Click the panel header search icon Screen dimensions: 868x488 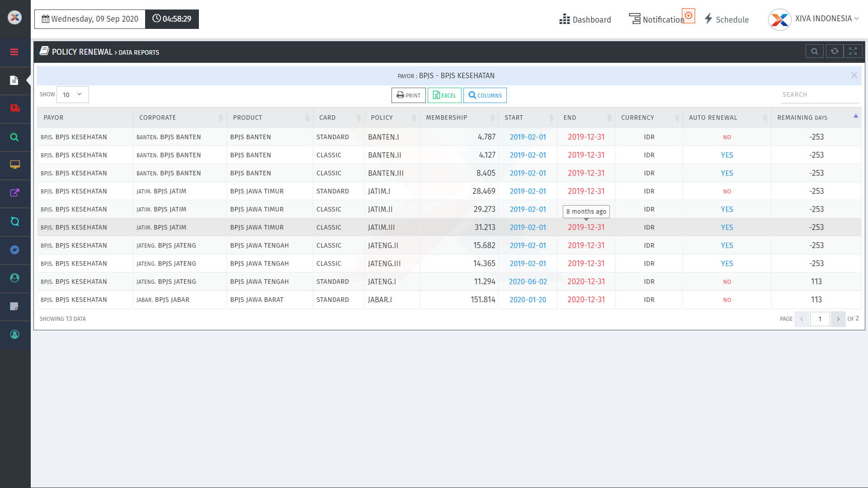[814, 52]
